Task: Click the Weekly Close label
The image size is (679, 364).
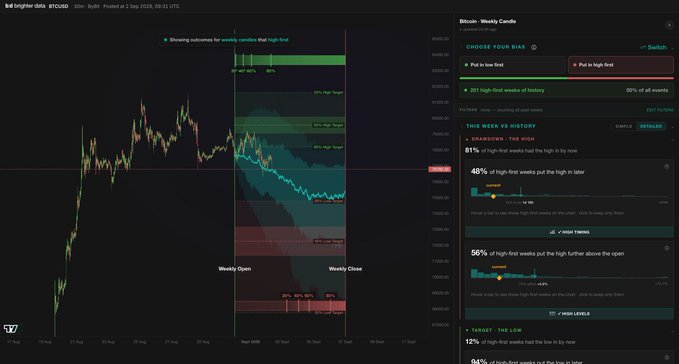Action: (345, 269)
